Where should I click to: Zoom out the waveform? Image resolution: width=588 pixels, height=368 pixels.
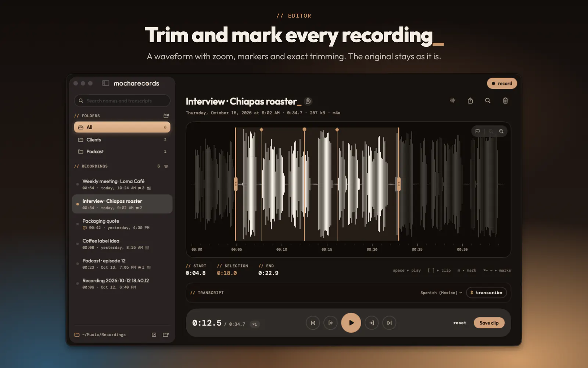pos(491,131)
